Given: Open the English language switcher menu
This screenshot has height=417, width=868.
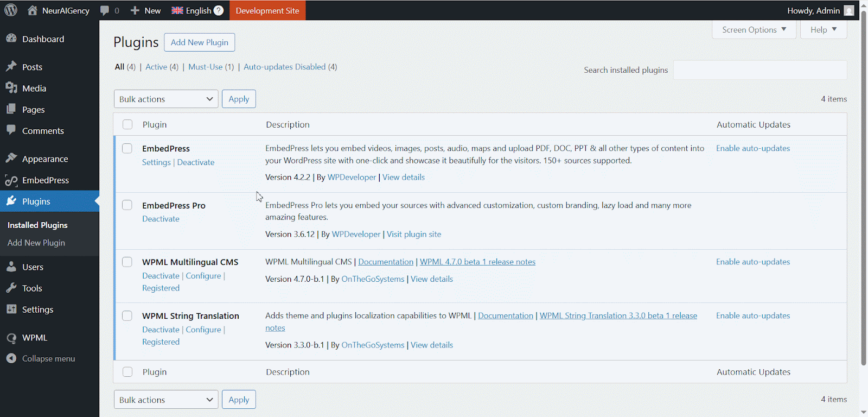Looking at the screenshot, I should click(197, 10).
